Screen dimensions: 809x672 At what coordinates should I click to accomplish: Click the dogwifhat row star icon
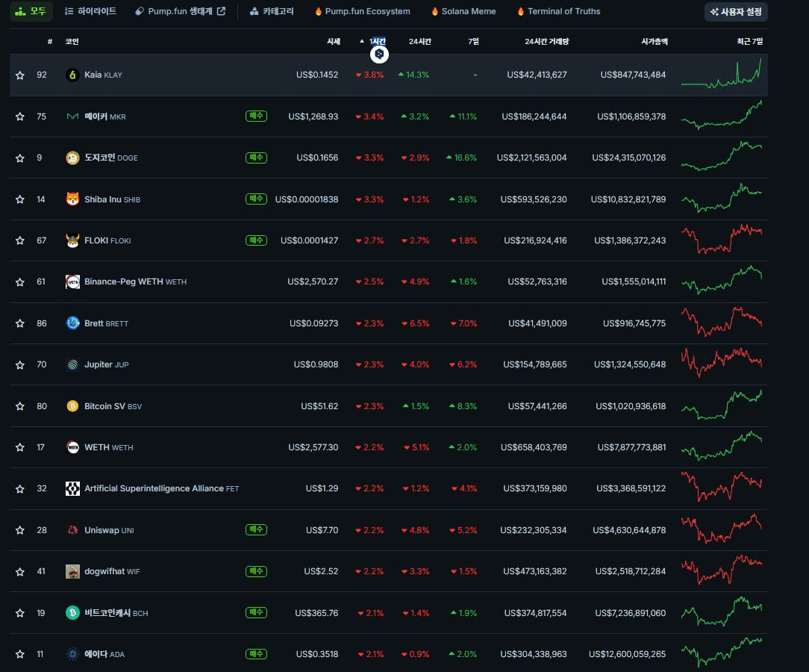coord(20,572)
